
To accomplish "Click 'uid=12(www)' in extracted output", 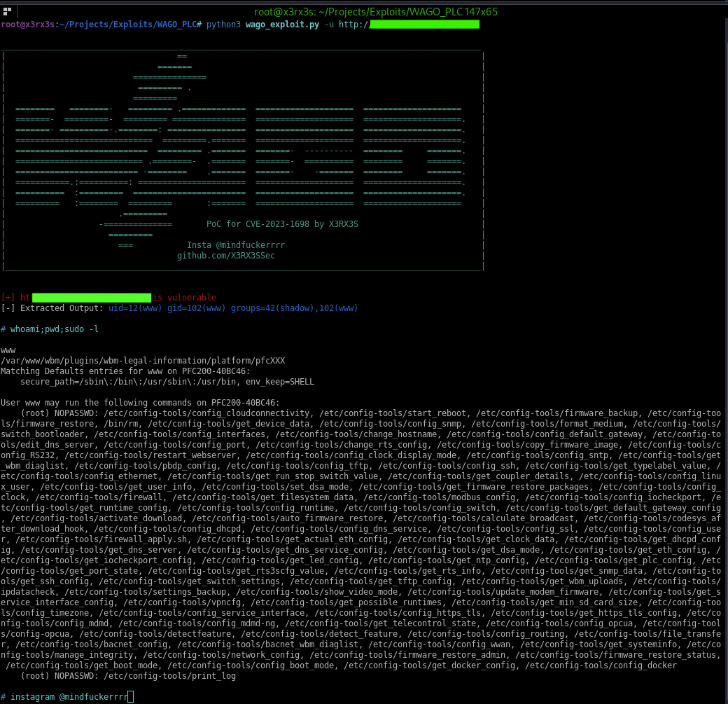I will tap(135, 308).
